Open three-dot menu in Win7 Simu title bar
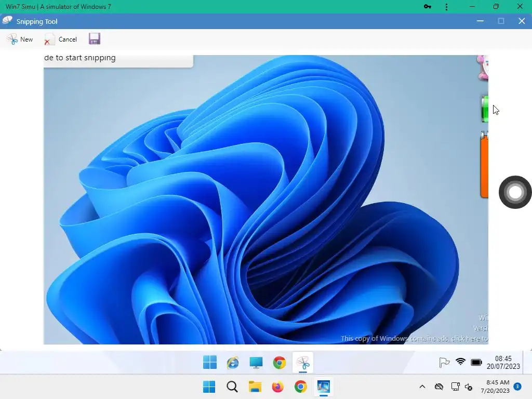The width and height of the screenshot is (532, 399). pyautogui.click(x=446, y=6)
